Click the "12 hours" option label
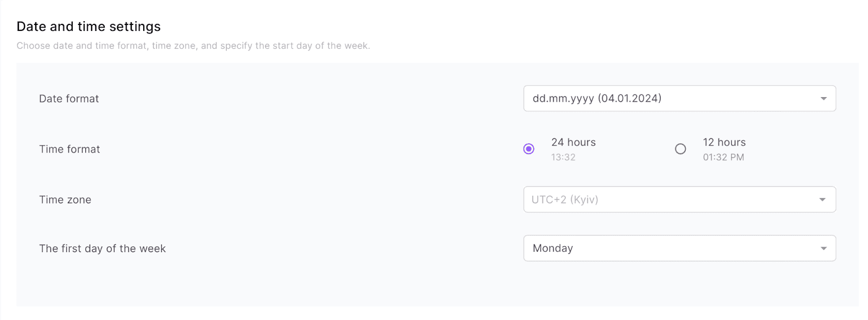Viewport: 868px width, 320px height. 724,142
